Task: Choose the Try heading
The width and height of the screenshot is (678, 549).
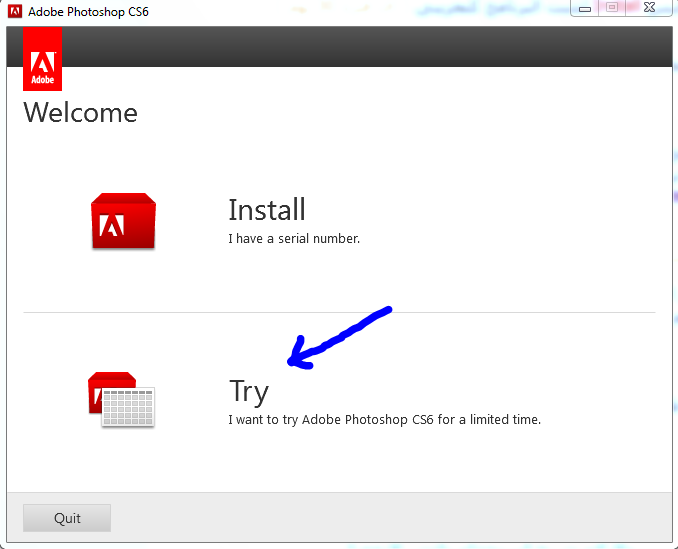Action: pos(249,392)
